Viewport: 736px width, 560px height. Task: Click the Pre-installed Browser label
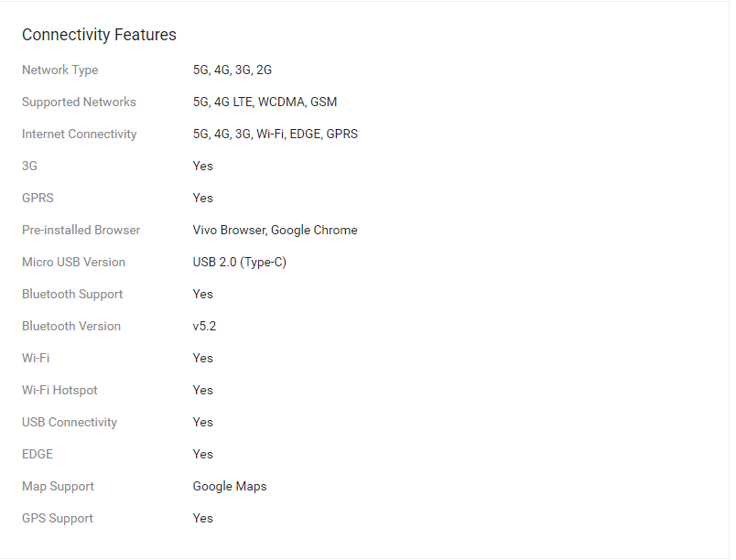pyautogui.click(x=81, y=230)
